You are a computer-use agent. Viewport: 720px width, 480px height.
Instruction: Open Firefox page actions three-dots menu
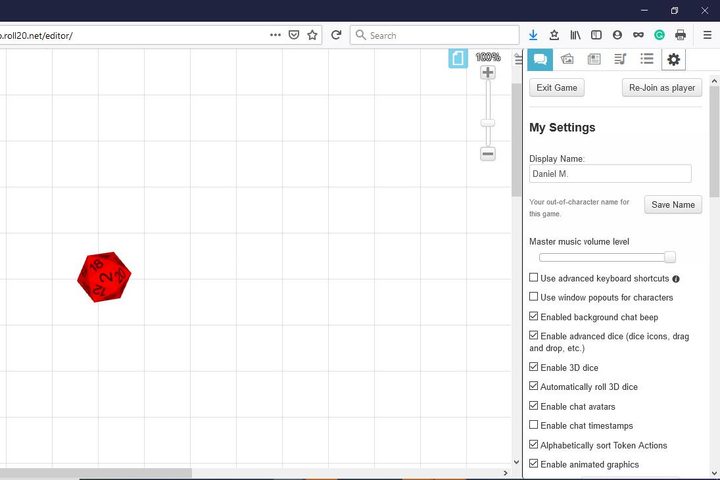pyautogui.click(x=276, y=35)
